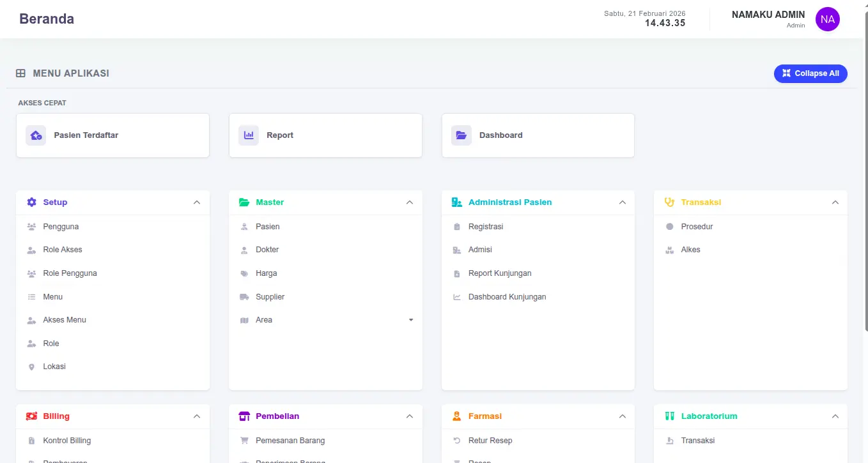Collapse the Laboratorium section chevron
Screen dimensions: 868x463
tap(835, 416)
